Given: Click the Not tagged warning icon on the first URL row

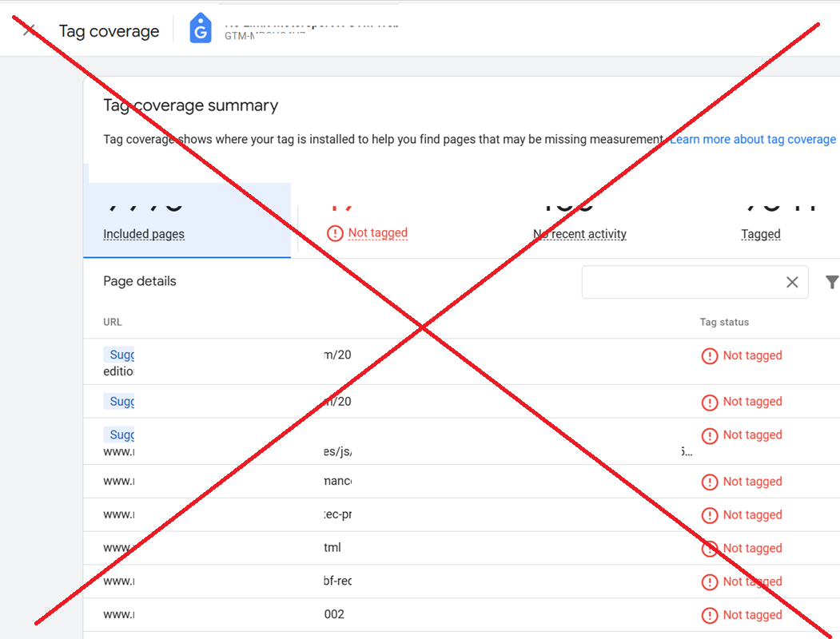Looking at the screenshot, I should point(710,355).
